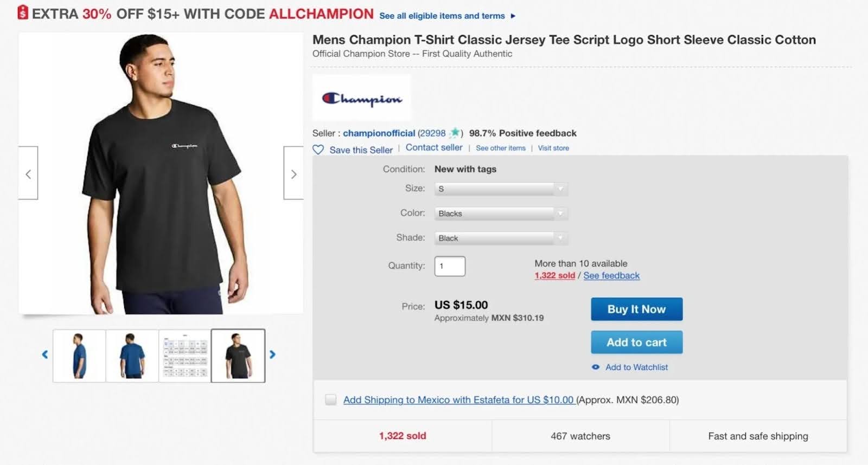Click Add to cart

[x=636, y=342]
